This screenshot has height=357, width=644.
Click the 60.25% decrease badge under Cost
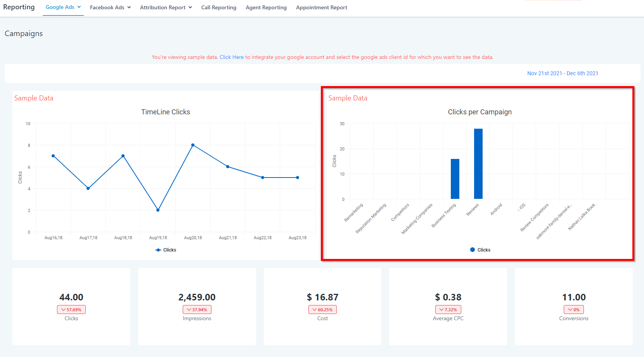pos(322,310)
